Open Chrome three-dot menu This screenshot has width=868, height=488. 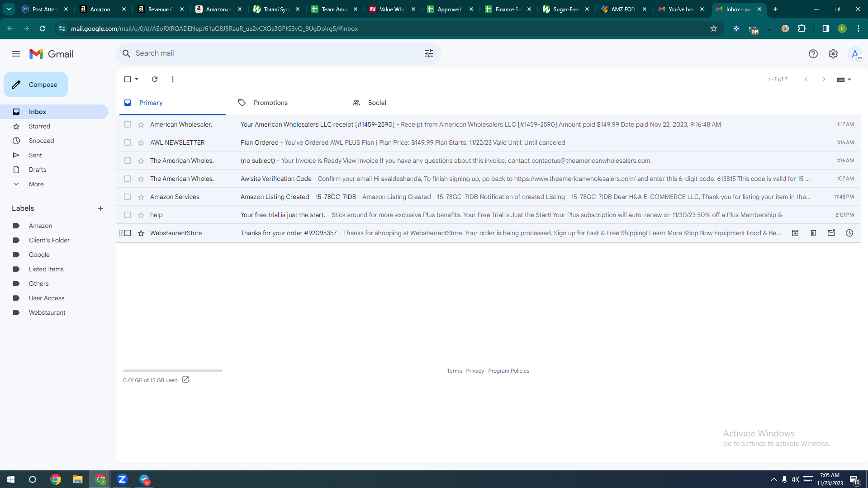pos(859,28)
